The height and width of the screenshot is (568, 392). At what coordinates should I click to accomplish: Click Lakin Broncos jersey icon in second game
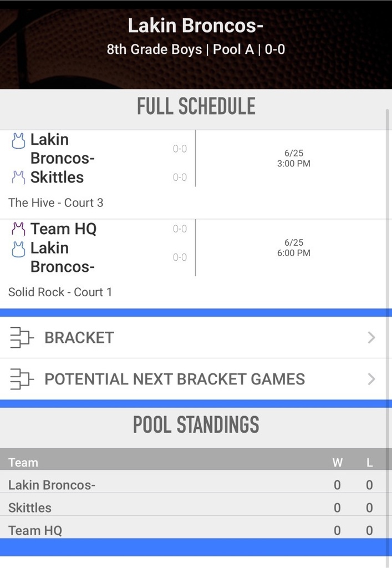[18, 249]
